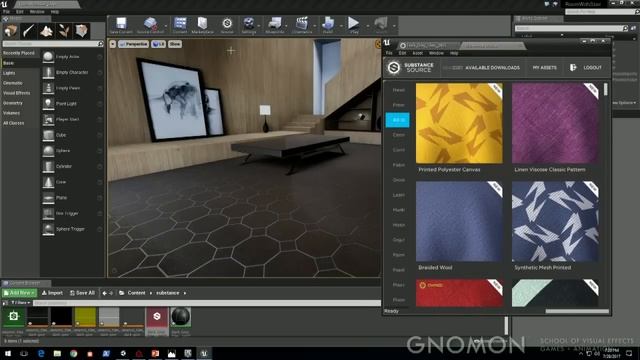Screen dimensions: 640x360
Task: Click Available Downloads in Substance Source
Action: [492, 68]
